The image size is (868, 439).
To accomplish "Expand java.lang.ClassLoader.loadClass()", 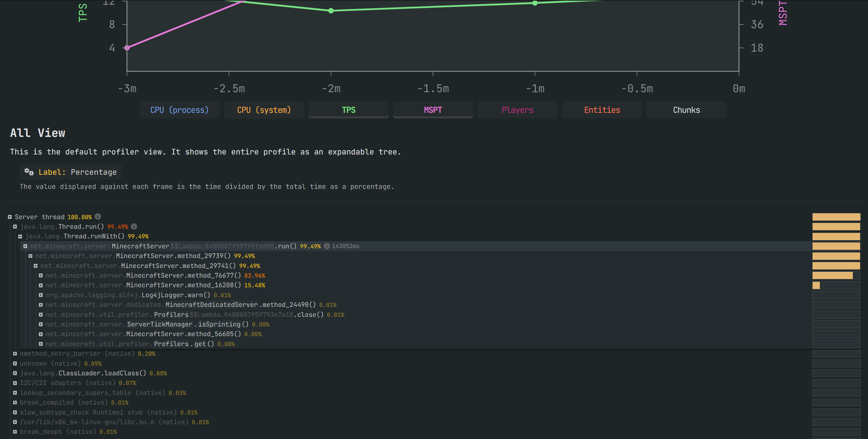I will (x=15, y=373).
